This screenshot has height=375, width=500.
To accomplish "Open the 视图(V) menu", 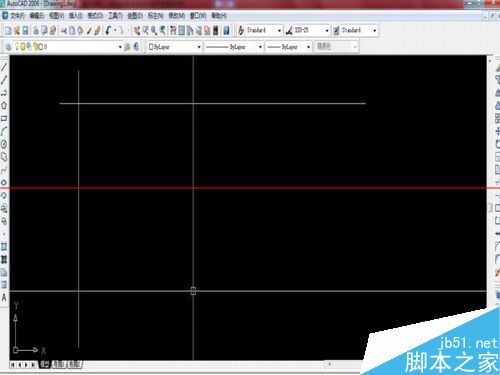I will click(x=56, y=16).
